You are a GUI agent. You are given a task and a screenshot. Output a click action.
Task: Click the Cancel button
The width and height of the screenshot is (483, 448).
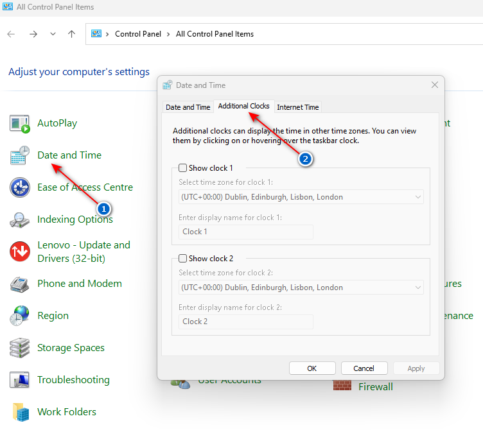coord(364,368)
